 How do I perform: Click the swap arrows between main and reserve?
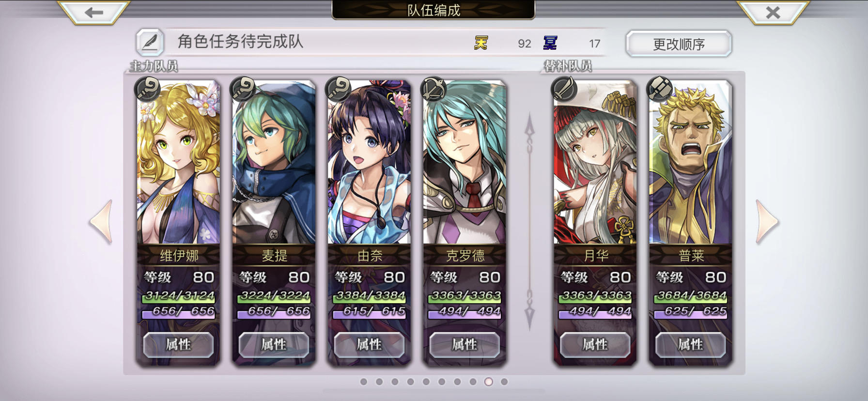point(529,222)
